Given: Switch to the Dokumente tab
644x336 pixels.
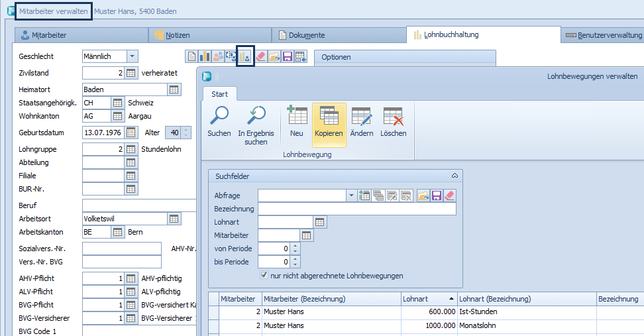Looking at the screenshot, I should tap(302, 35).
